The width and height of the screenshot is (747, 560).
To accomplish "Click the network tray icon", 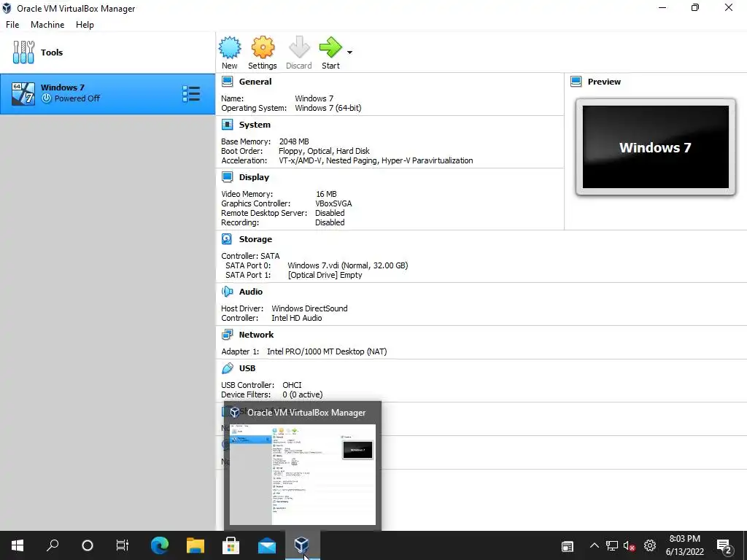I will coord(612,545).
